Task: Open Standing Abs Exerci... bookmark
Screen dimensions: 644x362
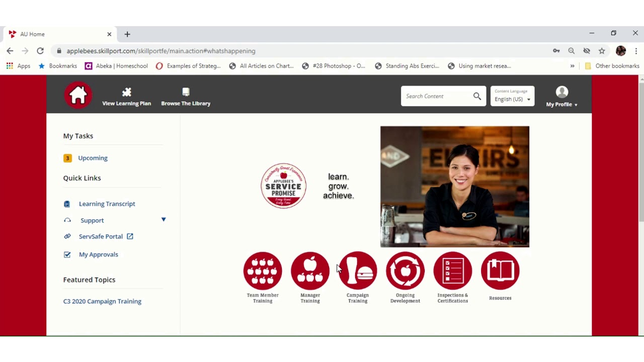Action: (x=407, y=66)
